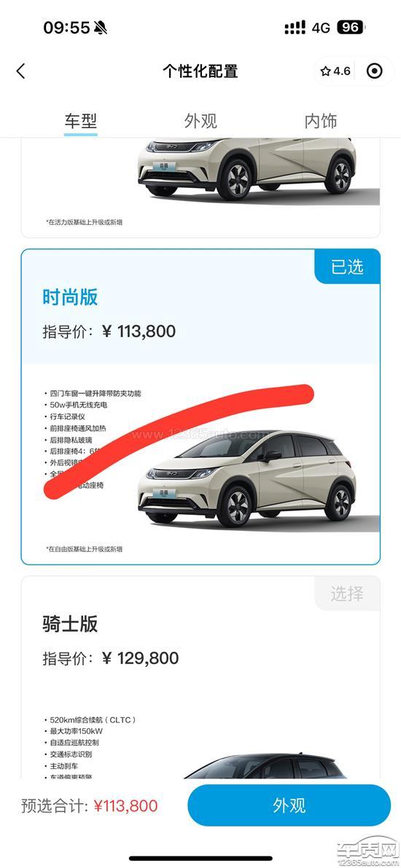The image size is (401, 868).
Task: Tap the blue 外观 next-step button
Action: (289, 805)
